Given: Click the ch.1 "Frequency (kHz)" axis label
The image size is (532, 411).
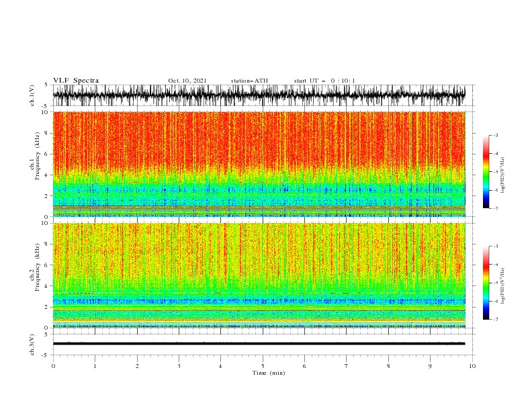Looking at the screenshot, I should (x=38, y=156).
